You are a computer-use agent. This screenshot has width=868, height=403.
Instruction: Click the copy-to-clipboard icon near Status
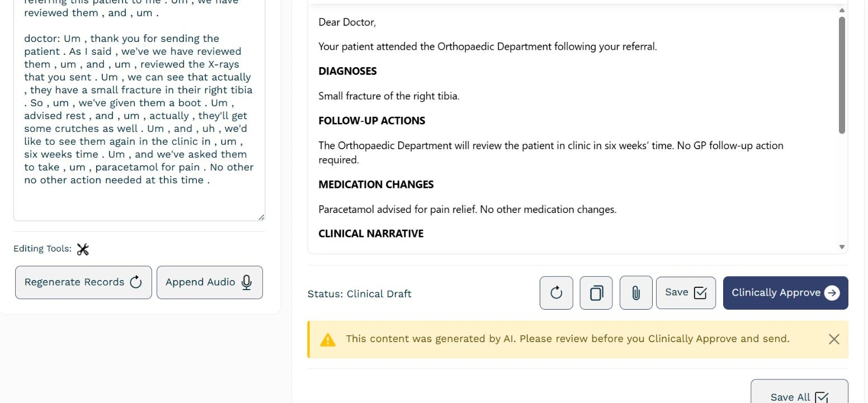tap(596, 292)
